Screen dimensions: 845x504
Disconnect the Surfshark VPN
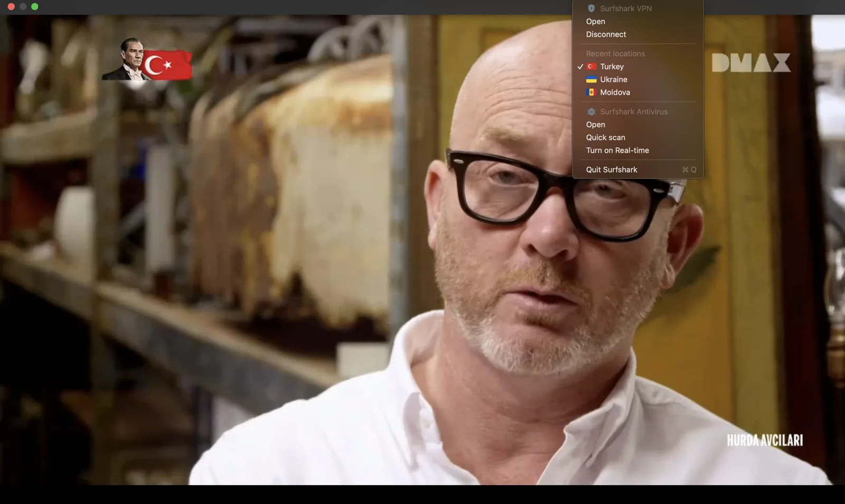point(605,34)
